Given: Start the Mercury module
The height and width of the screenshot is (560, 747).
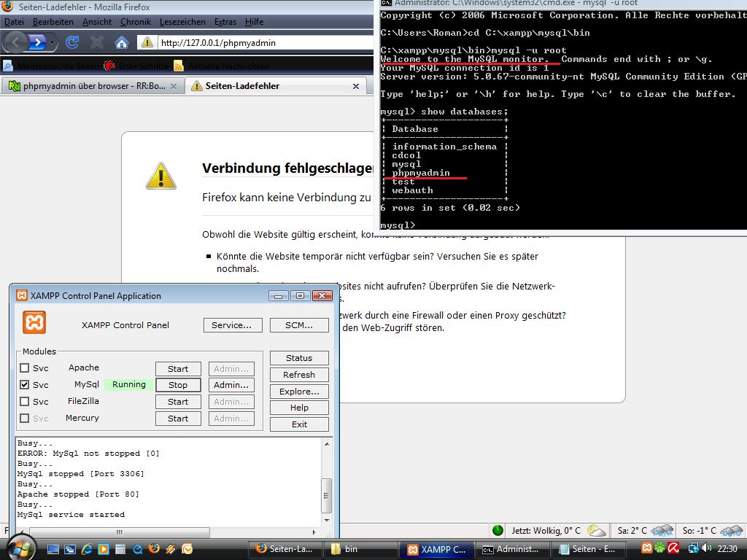Looking at the screenshot, I should (x=178, y=419).
